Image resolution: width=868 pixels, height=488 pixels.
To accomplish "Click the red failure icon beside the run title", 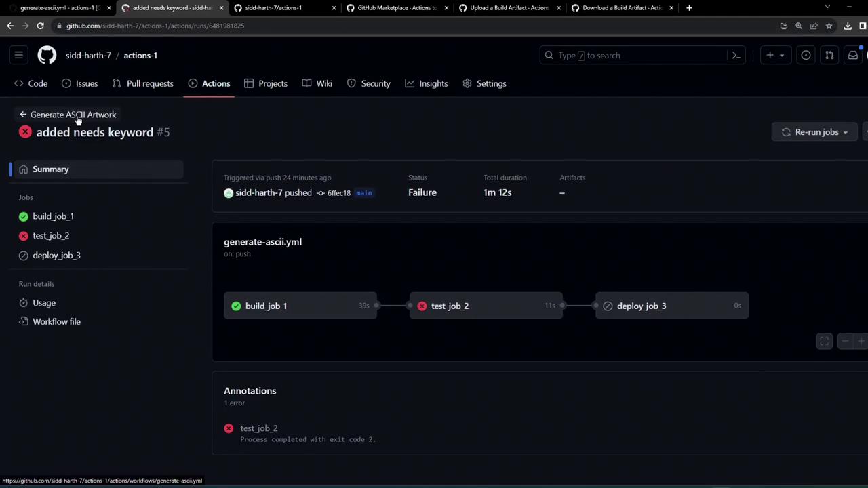I will tap(25, 132).
